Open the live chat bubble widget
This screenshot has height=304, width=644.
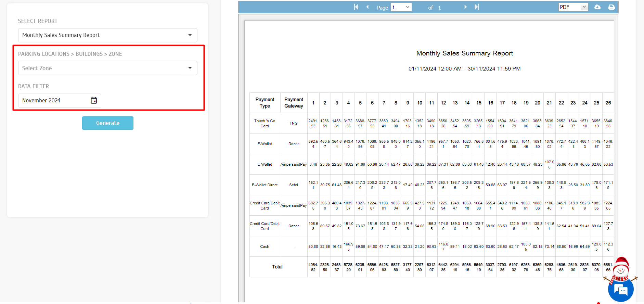point(620,290)
